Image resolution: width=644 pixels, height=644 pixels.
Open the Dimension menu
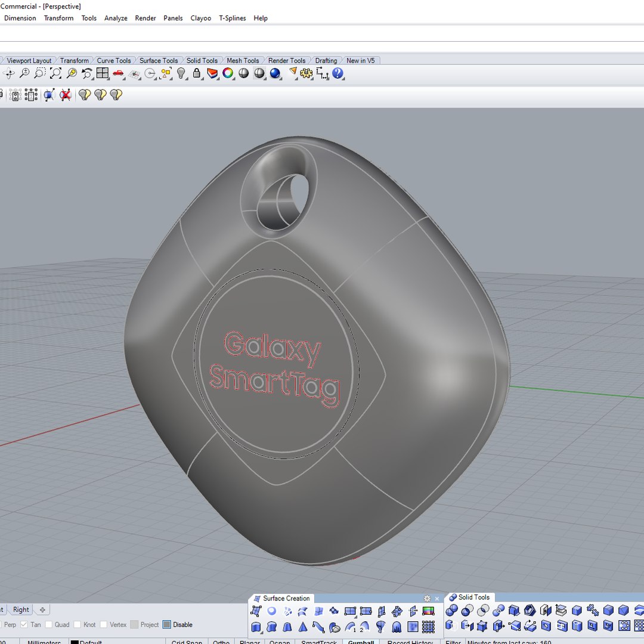coord(20,18)
